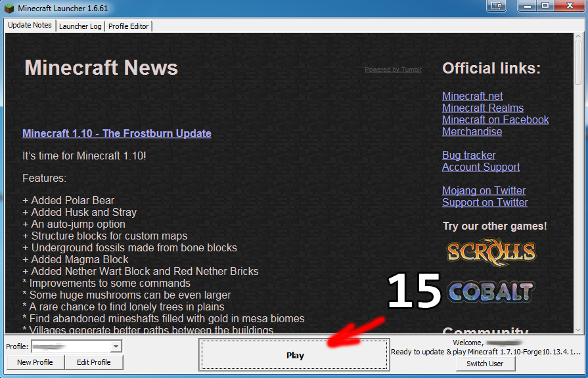Open the Minecraft 1.10 Frostburn Update article
This screenshot has height=378, width=588.
click(117, 133)
